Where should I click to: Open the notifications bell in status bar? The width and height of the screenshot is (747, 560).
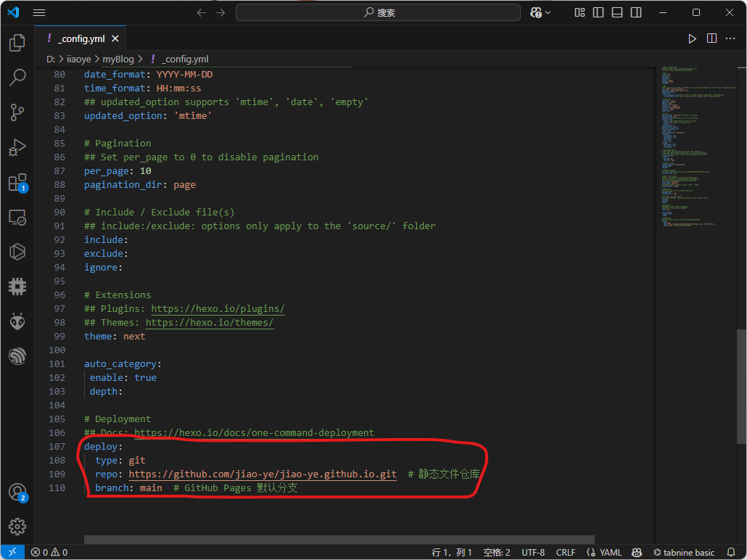[731, 553]
